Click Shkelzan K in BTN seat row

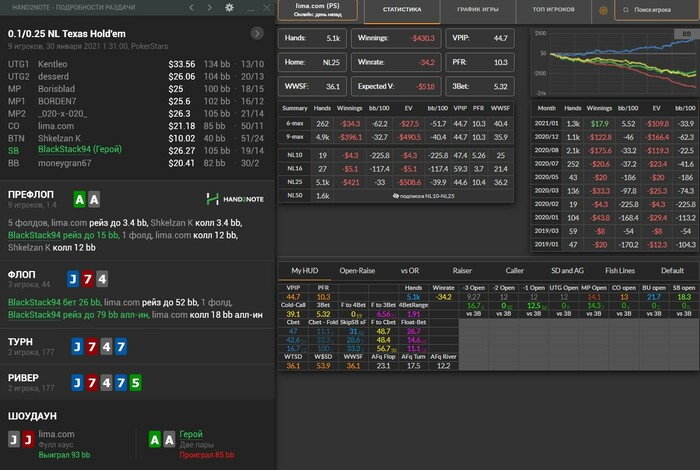[x=59, y=138]
